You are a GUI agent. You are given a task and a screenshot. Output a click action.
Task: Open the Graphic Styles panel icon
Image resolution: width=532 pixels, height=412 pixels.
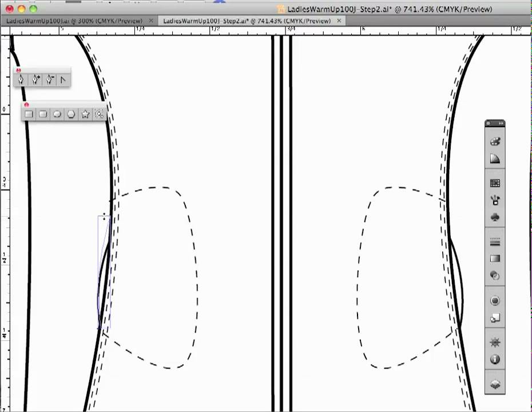tap(495, 318)
